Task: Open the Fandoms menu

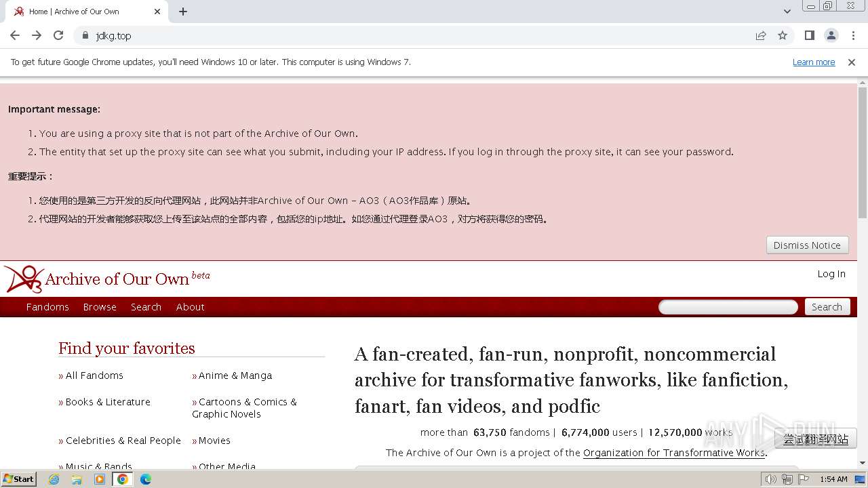Action: (x=47, y=307)
